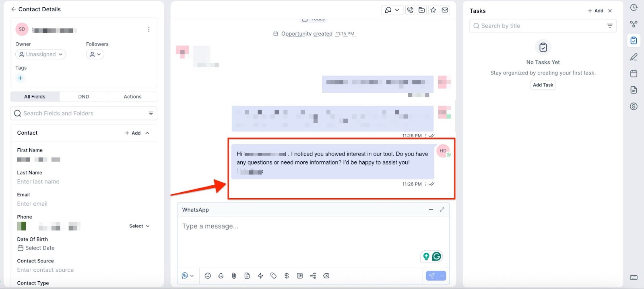Click the tag icon in composer
This screenshot has height=289, width=644.
(x=273, y=276)
